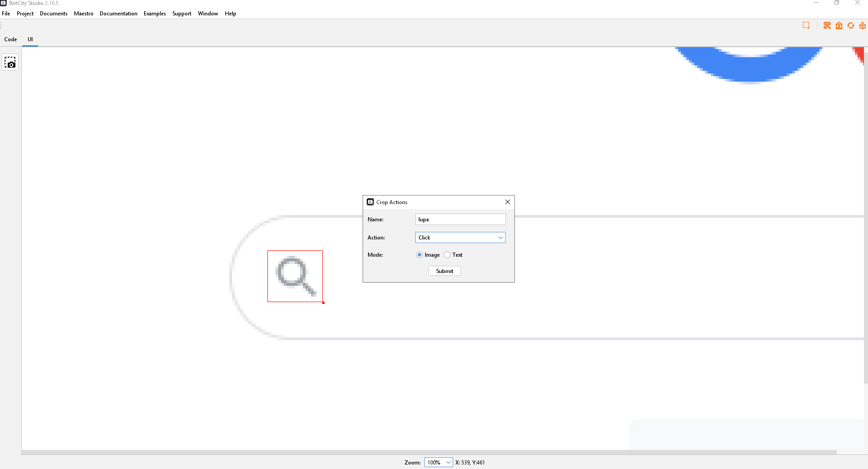Click the orange refresh arrows icon
Screen dimensions: 868x469
[x=851, y=25]
